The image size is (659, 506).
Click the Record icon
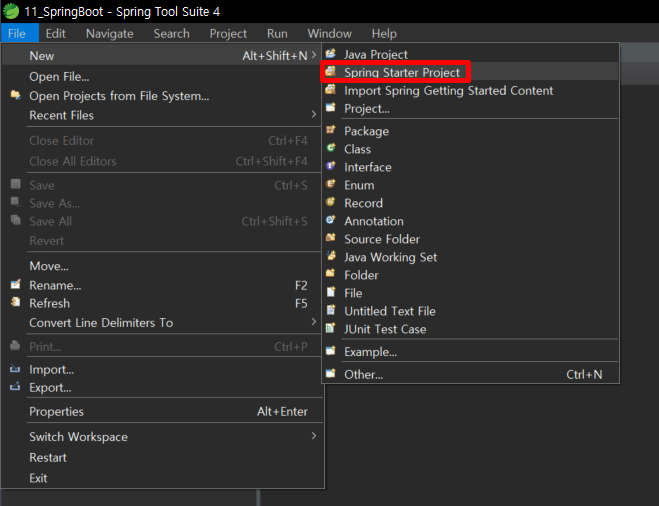pyautogui.click(x=331, y=202)
